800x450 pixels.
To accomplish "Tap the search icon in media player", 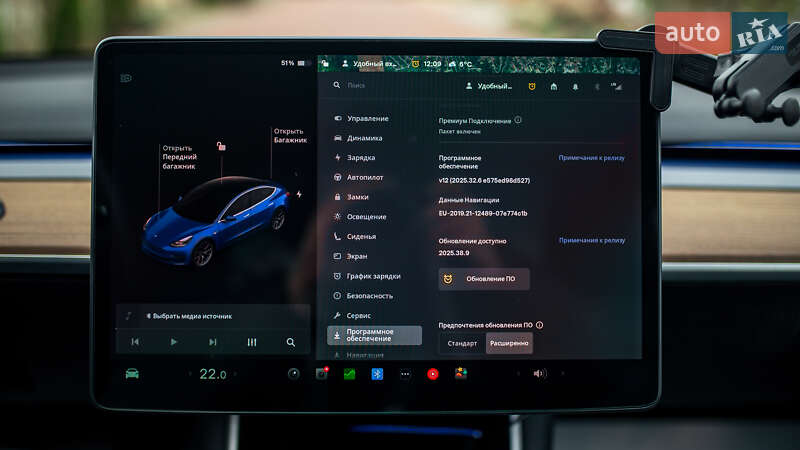I will pos(290,342).
